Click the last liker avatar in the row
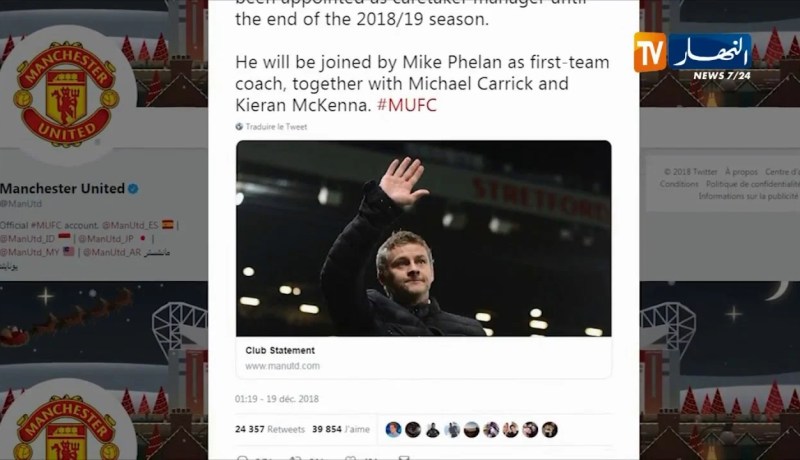The image size is (800, 460). [549, 429]
